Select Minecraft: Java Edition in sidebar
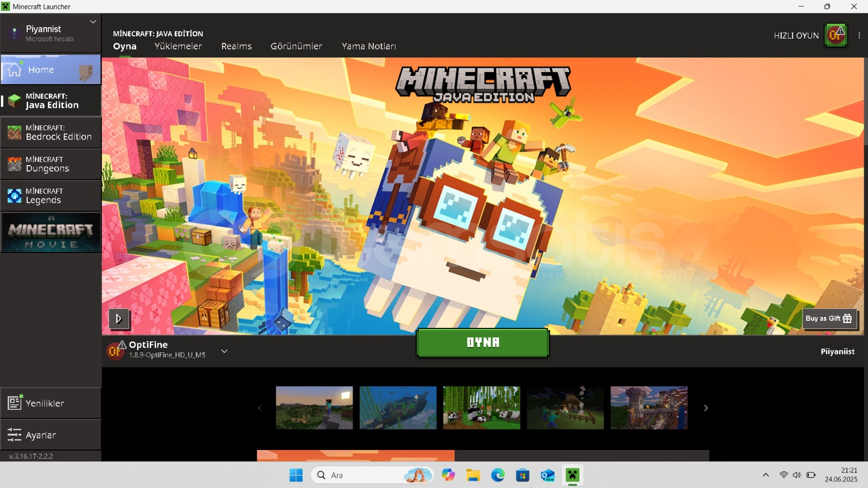 click(x=50, y=101)
